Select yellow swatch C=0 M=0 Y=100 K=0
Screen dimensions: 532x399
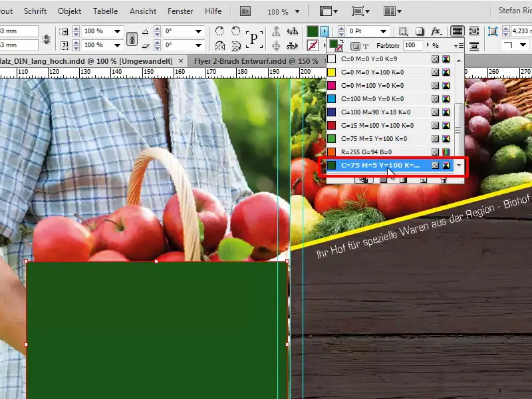click(x=390, y=72)
